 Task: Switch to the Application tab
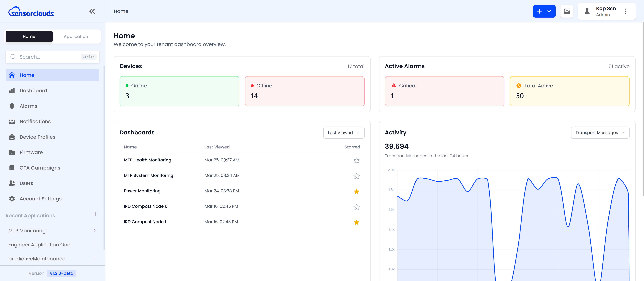76,36
